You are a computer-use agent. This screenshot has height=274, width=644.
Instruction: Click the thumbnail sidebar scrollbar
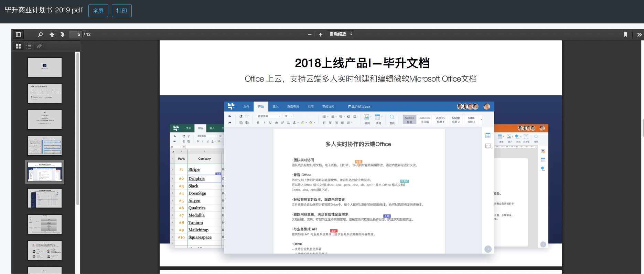[78, 129]
